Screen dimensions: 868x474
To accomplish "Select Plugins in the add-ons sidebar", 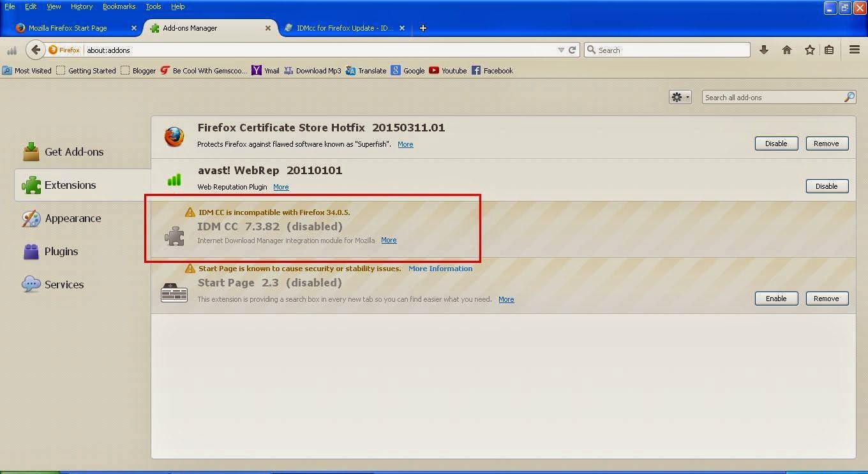I will [x=61, y=251].
